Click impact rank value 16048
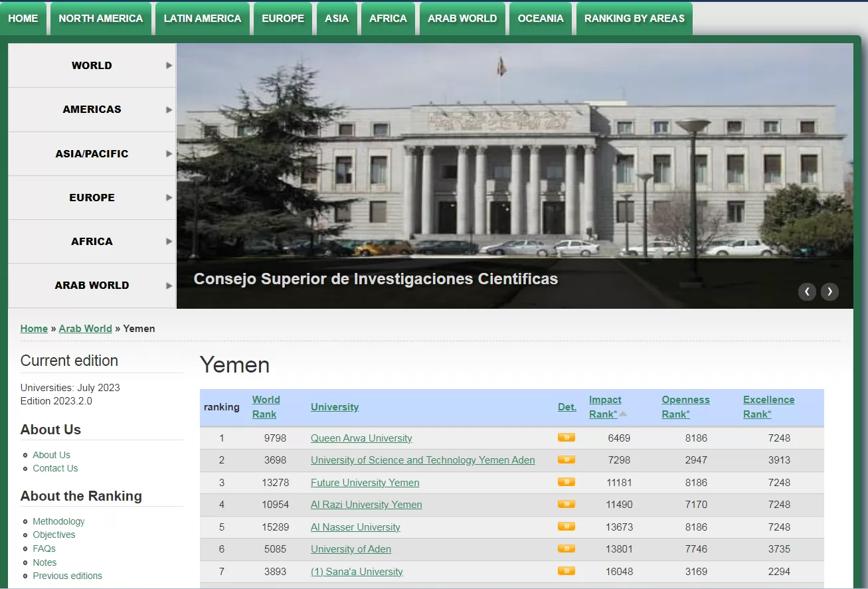The image size is (868, 589). (619, 572)
